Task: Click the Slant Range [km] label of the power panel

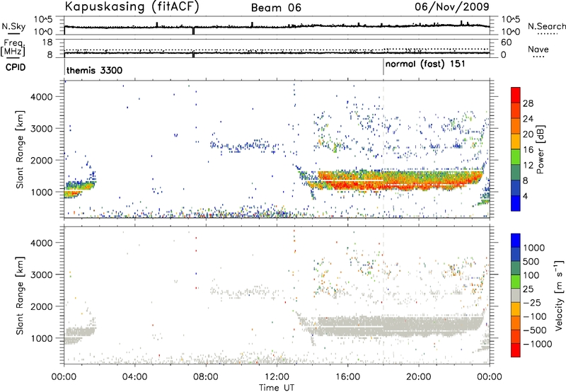Action: point(20,149)
